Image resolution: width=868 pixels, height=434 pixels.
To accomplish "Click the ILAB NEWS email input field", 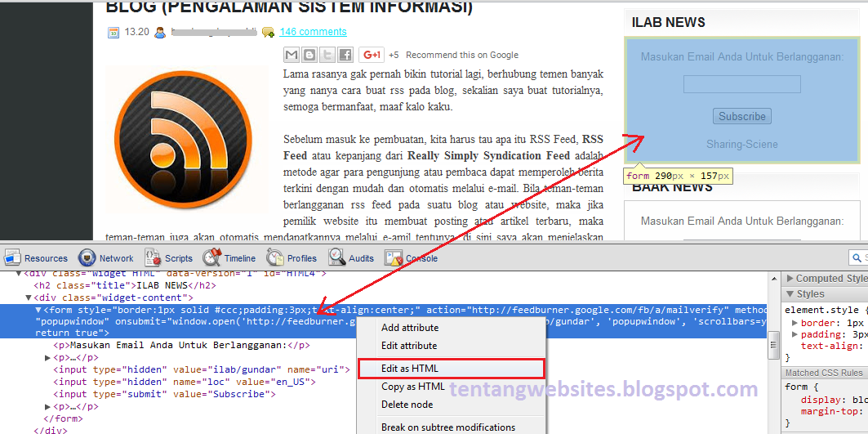I will pos(741,84).
